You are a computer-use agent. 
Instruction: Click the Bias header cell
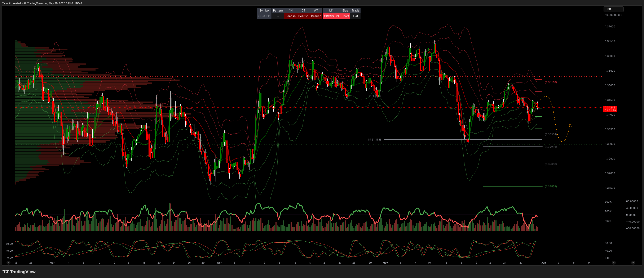tap(345, 10)
